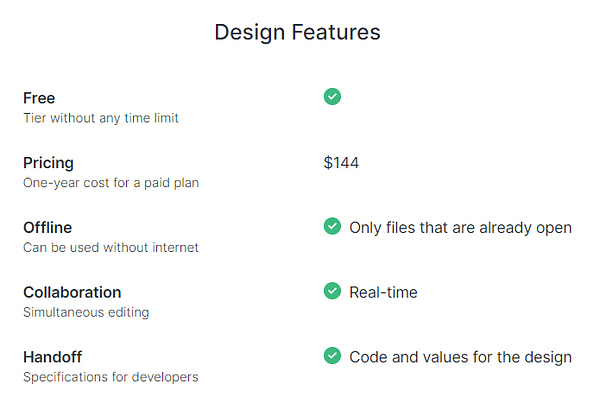
Task: Select the Collaboration feature label
Action: (x=72, y=292)
